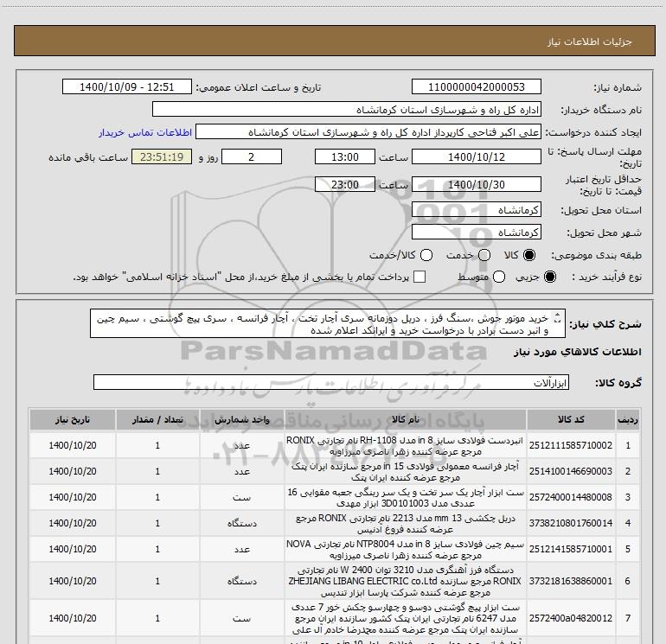Click the announcement date field 1400/10/09 - 12:51
666x644 pixels.
click(x=127, y=87)
